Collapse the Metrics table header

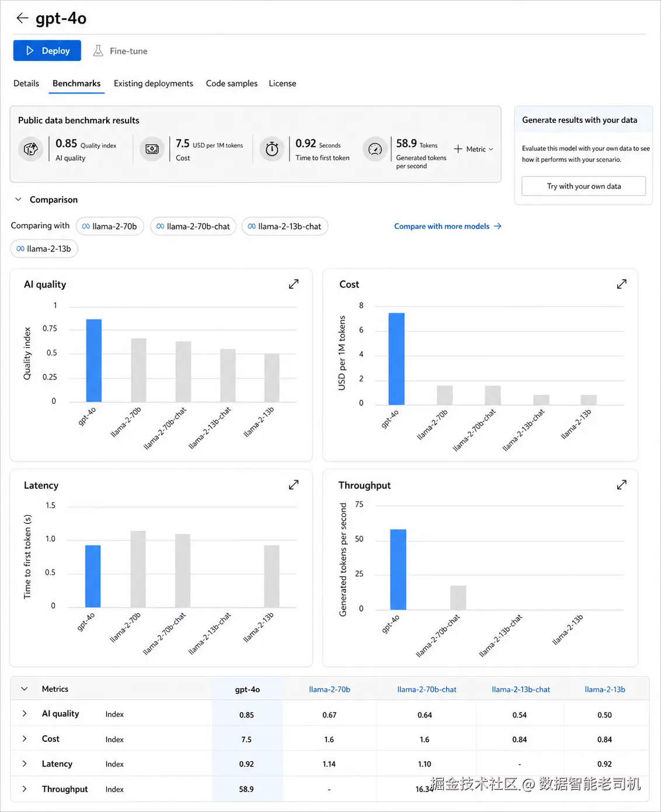pos(25,689)
